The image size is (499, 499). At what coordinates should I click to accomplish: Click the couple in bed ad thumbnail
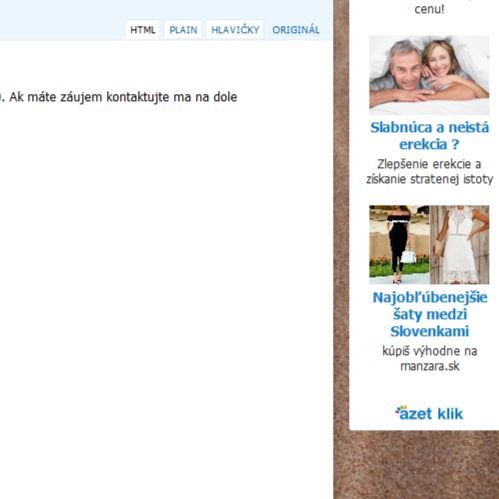click(x=429, y=75)
